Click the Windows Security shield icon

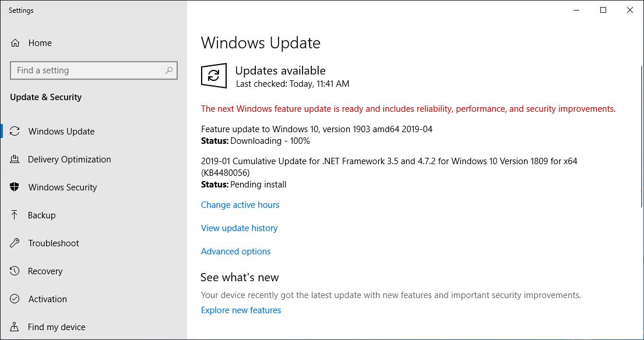[x=15, y=187]
